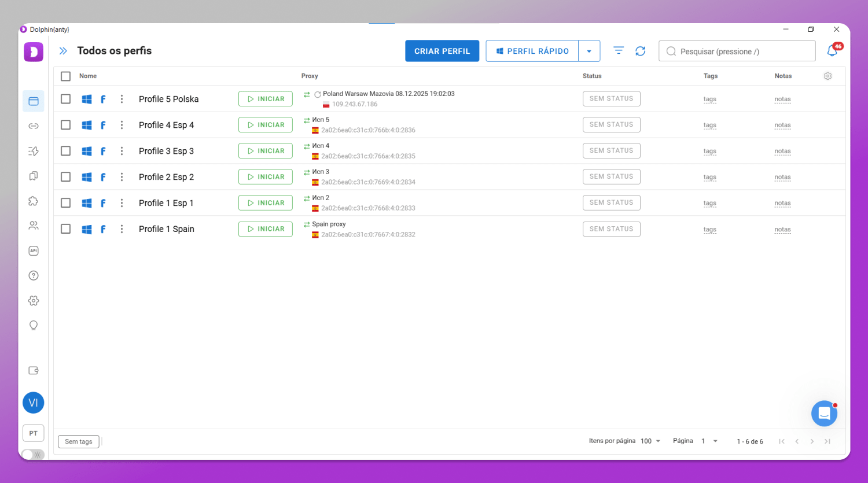
Task: Click the VI user avatar
Action: [x=34, y=403]
